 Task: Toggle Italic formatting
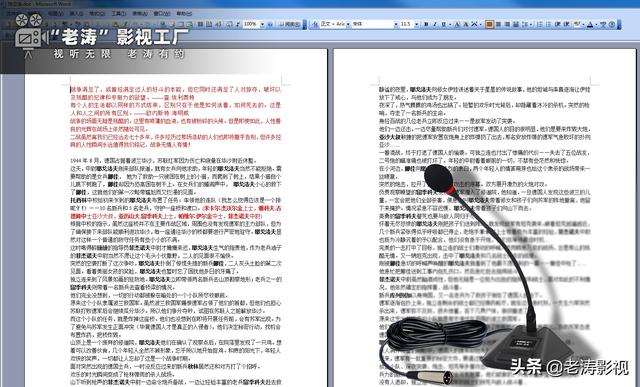coord(435,24)
